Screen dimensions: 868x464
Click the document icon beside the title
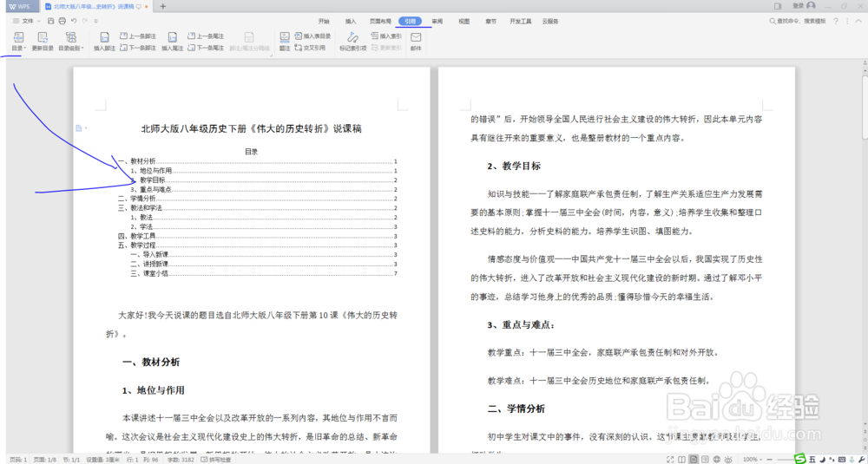[x=79, y=128]
